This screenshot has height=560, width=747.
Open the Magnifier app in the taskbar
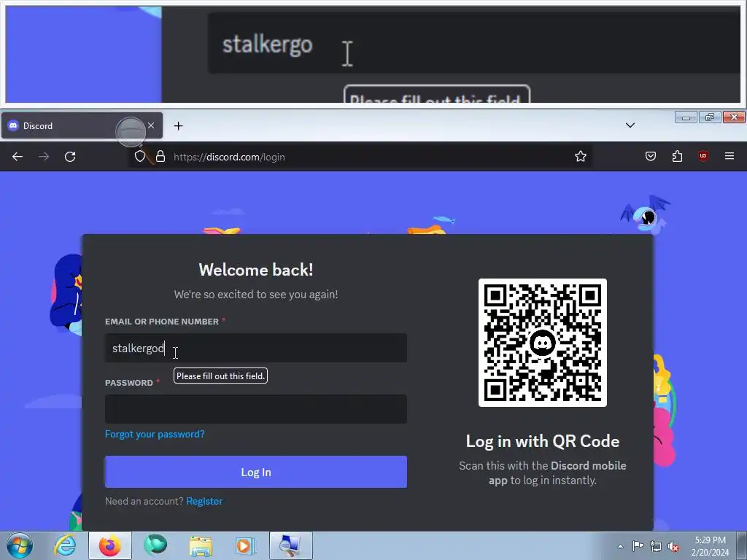[x=290, y=545]
